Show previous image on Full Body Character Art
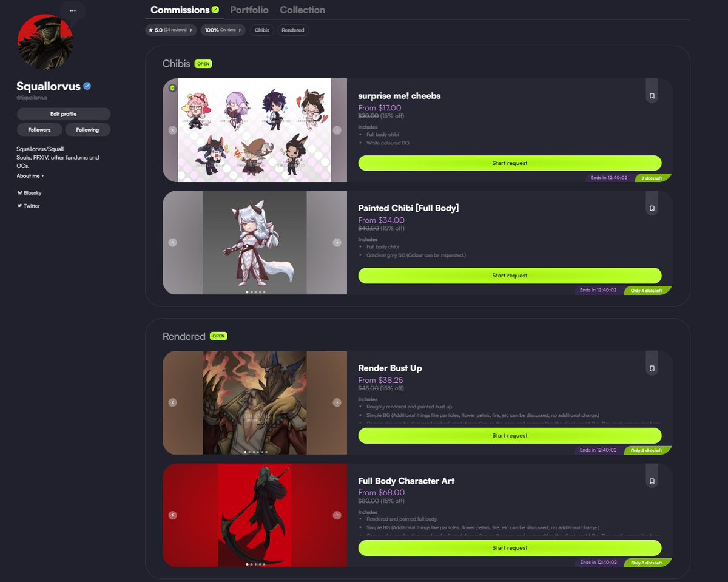 [173, 515]
